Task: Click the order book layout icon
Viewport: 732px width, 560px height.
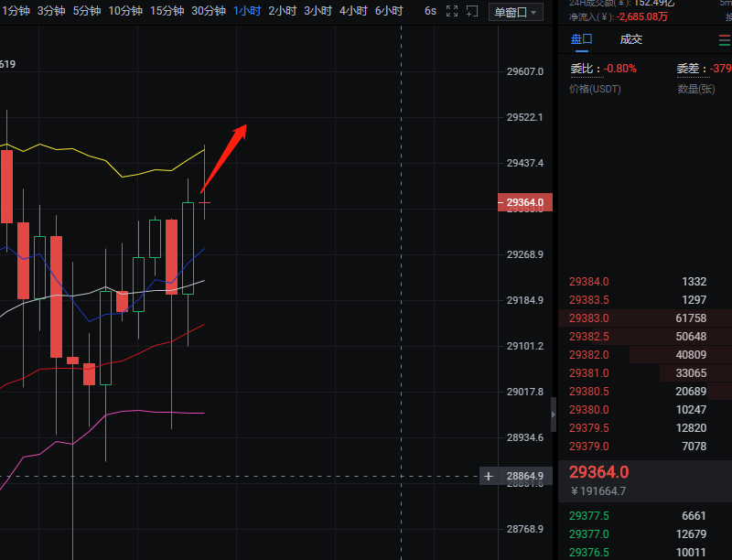Action: tap(725, 40)
